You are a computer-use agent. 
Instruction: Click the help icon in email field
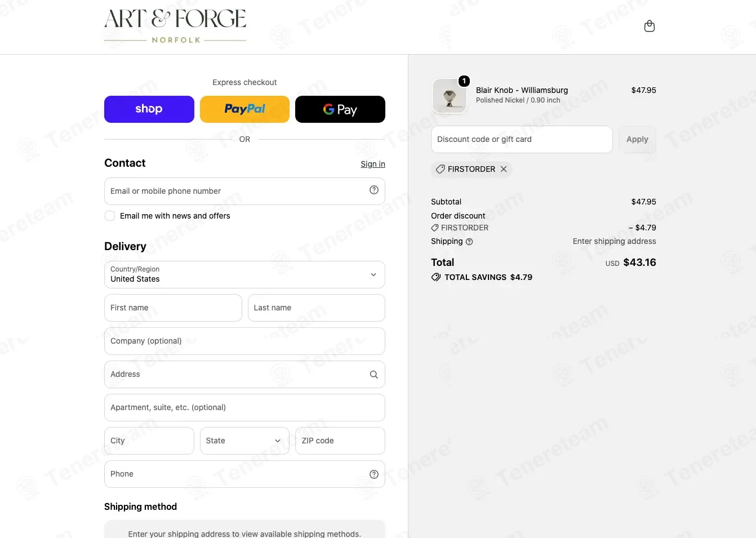point(374,190)
